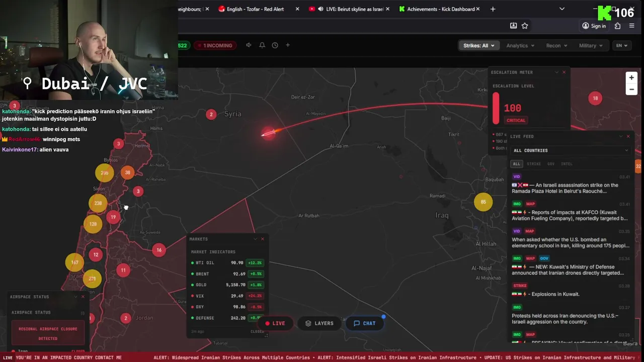
Task: Open a new browser tab
Action: pyautogui.click(x=493, y=9)
